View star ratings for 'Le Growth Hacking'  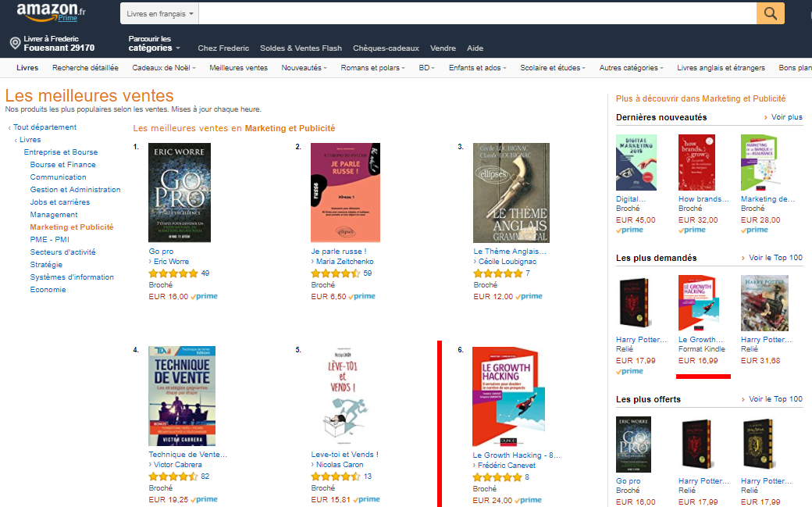[497, 477]
